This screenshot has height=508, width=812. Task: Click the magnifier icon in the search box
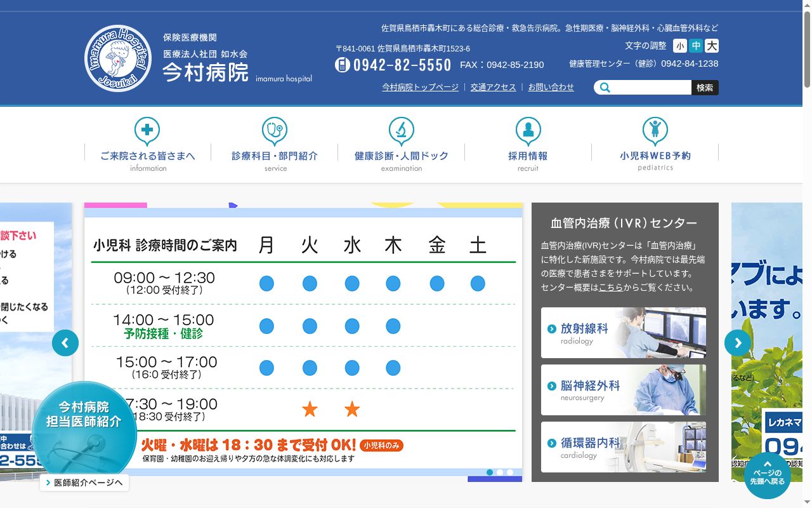coord(605,88)
